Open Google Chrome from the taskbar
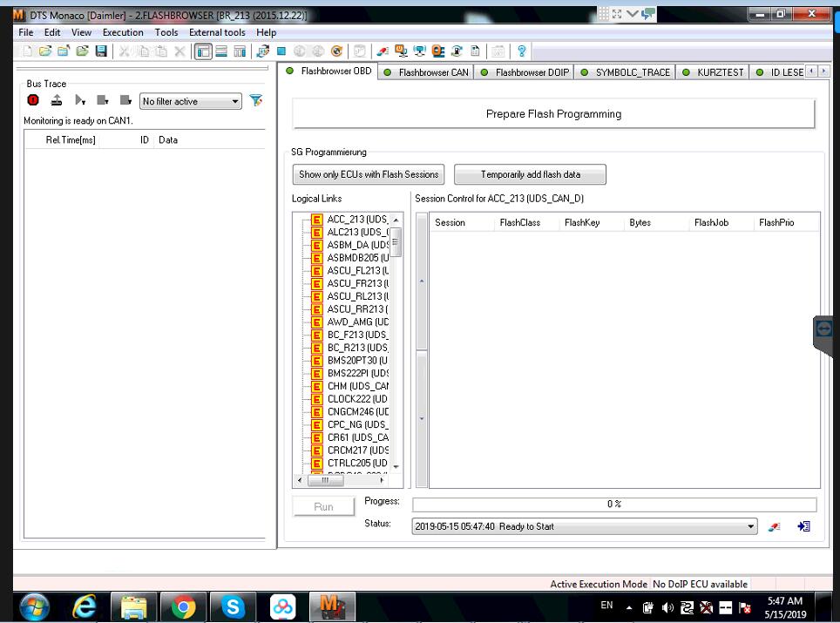Viewport: 840px width, 623px height. coord(183,607)
